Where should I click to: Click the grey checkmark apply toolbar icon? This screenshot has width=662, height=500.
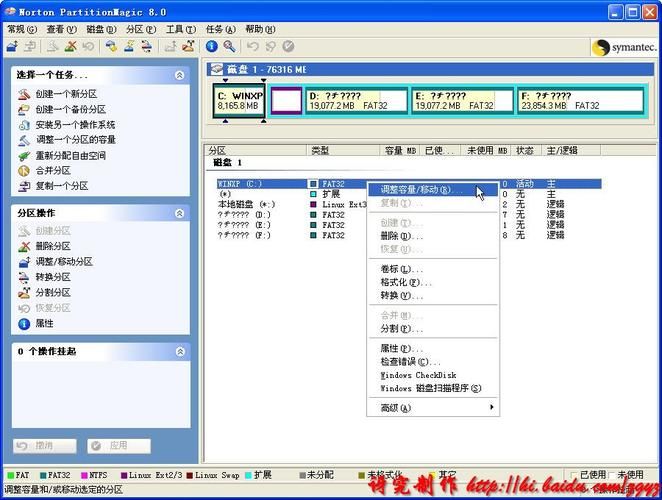(288, 46)
